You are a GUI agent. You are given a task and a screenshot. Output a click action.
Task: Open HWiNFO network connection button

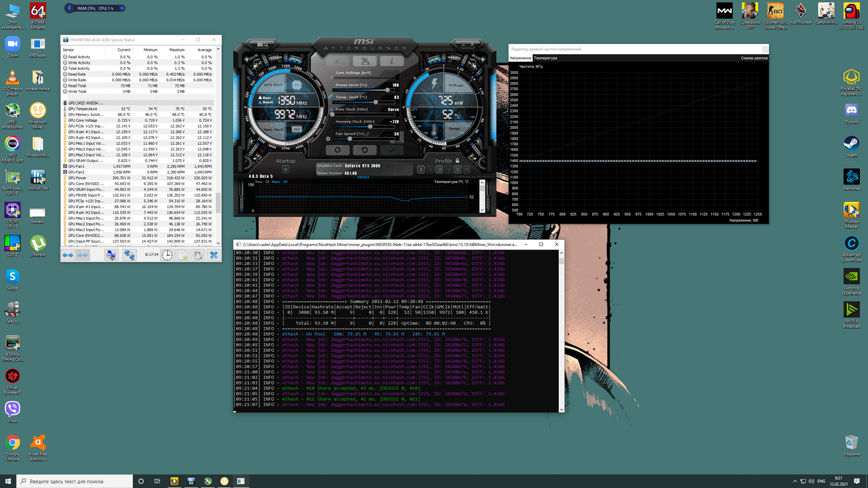[130, 255]
